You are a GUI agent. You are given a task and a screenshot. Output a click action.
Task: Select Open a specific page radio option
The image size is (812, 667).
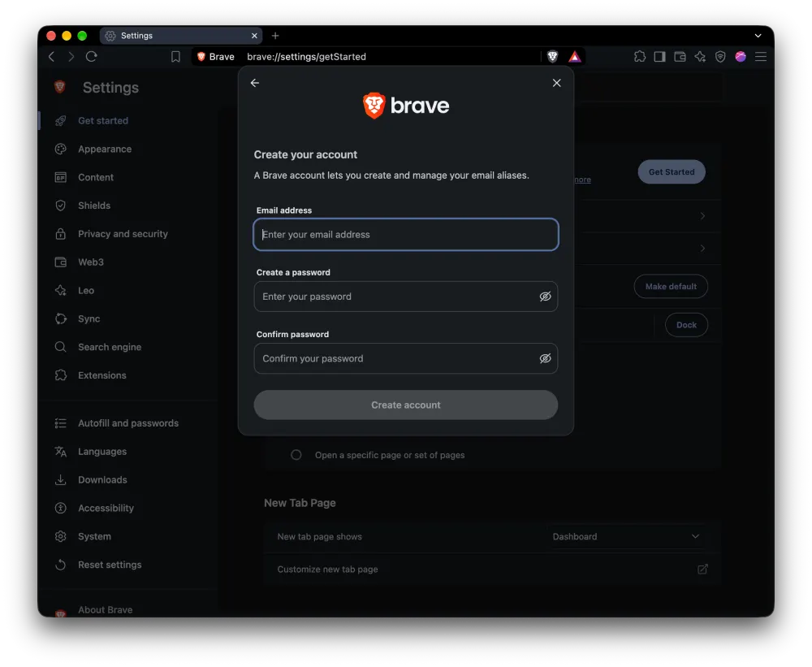296,454
